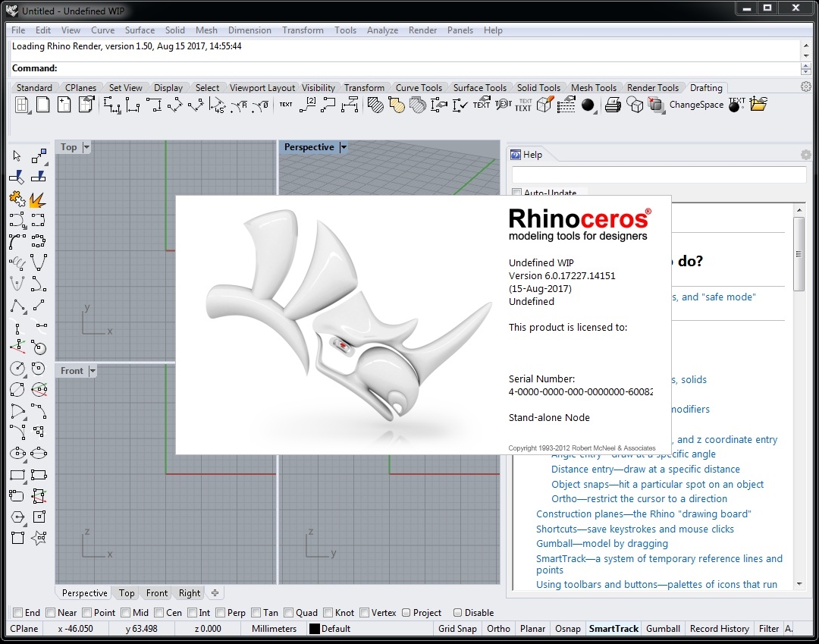The image size is (819, 644).
Task: Select the star polygon tool
Action: (x=39, y=538)
